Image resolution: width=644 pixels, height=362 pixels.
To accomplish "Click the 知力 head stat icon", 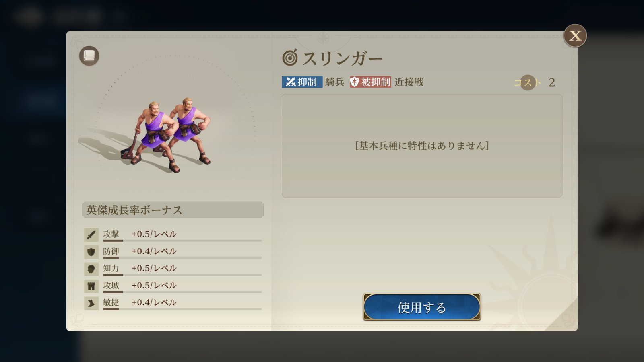I will (x=91, y=269).
